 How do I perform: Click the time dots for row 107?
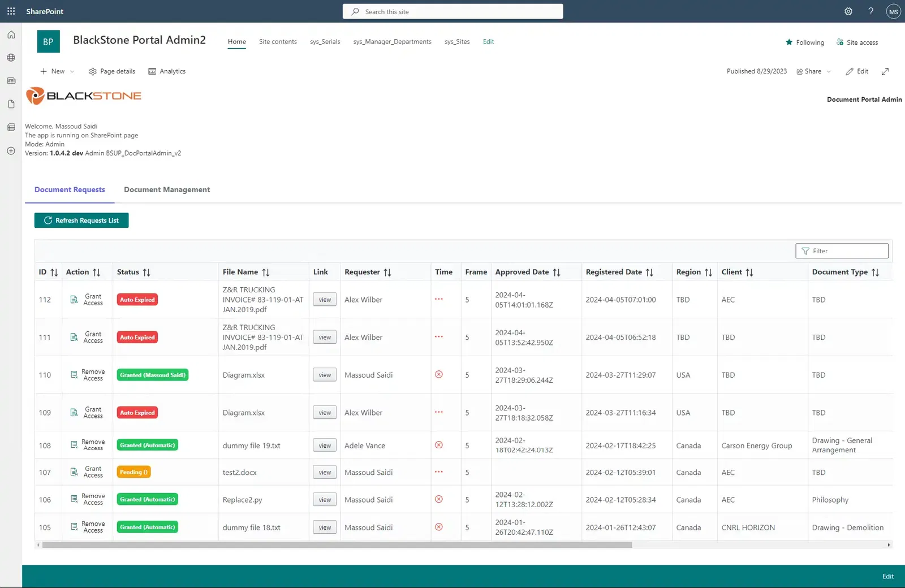[x=439, y=472]
